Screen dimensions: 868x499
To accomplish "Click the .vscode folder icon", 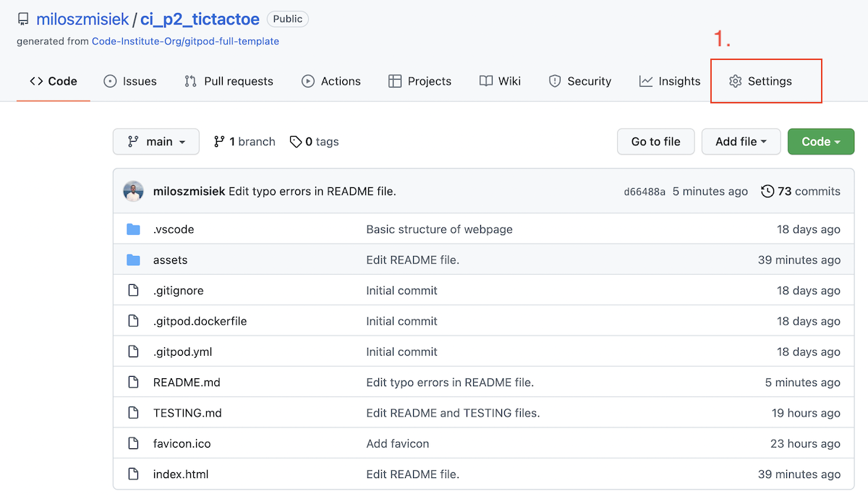I will click(x=133, y=229).
